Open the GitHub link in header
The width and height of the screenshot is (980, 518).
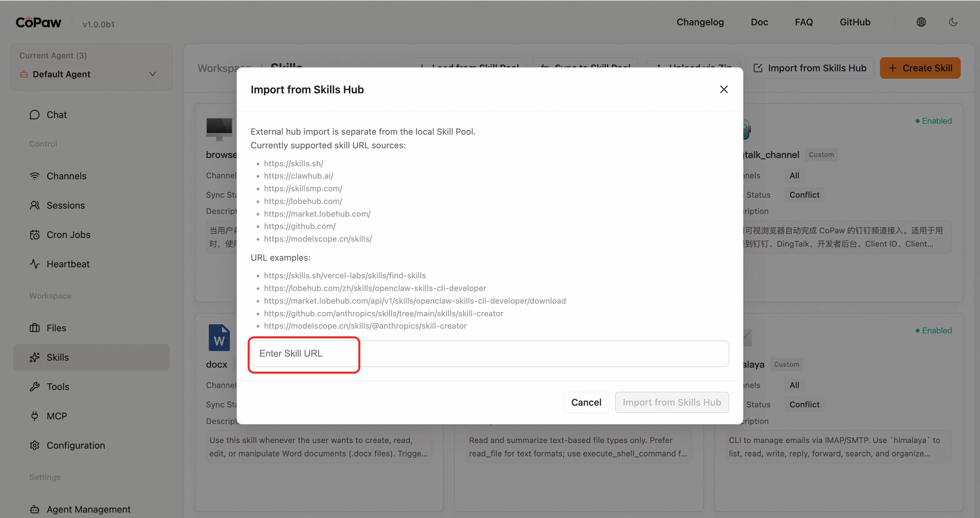[854, 22]
